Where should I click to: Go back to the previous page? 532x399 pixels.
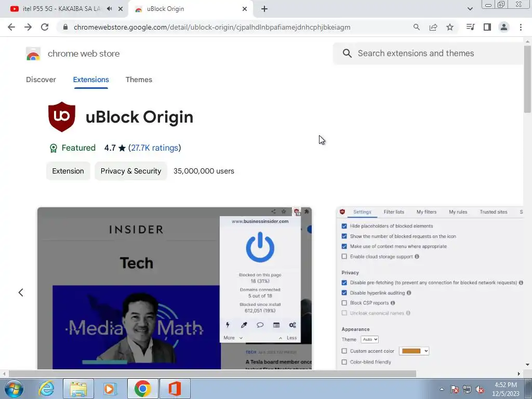tap(11, 27)
